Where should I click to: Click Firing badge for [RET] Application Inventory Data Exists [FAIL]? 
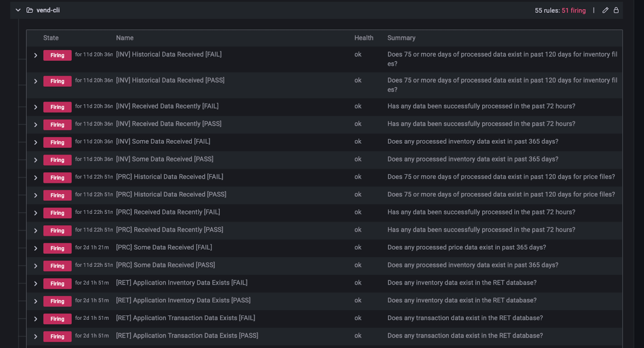[x=57, y=284]
